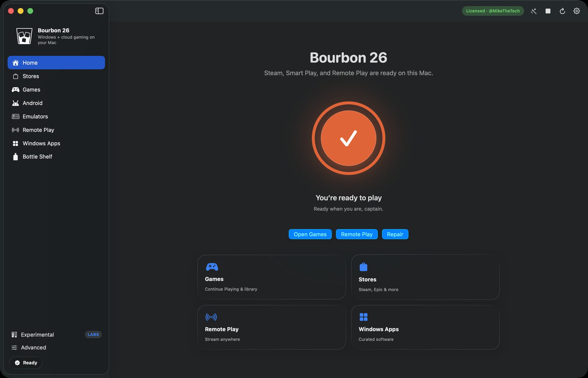Click the sidebar 'Windows + cloud gaming' tagline
Image resolution: width=588 pixels, height=378 pixels.
(x=66, y=40)
